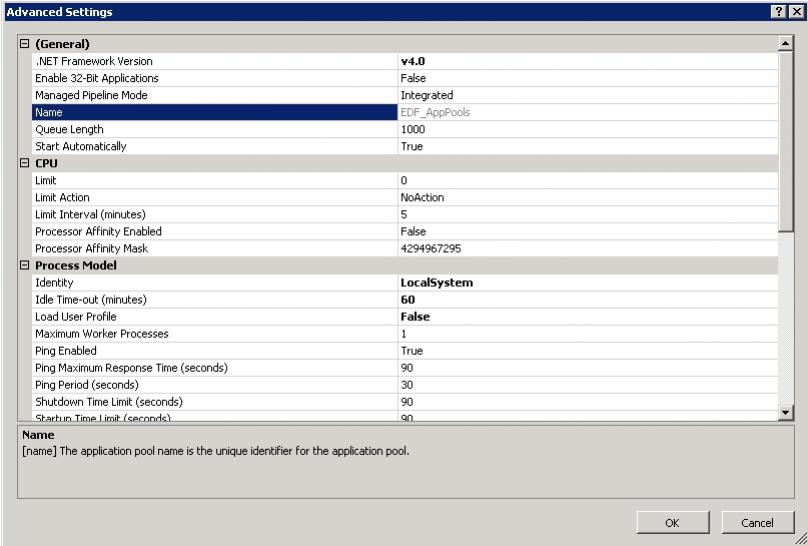Select the Ping Enabled property
Viewport: 808px width, 546px height.
[x=214, y=350]
